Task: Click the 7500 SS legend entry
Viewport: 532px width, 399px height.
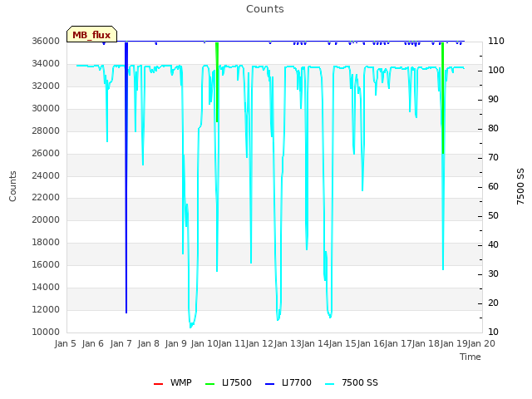Action: coord(352,382)
